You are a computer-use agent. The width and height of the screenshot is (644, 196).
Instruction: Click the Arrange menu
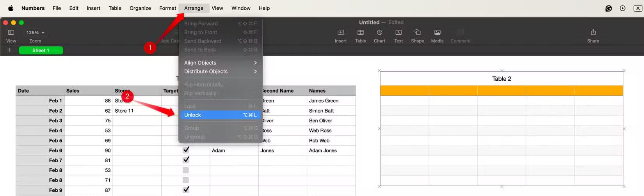point(194,8)
